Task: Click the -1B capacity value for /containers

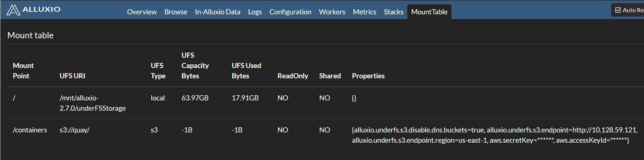Action: coord(187,130)
